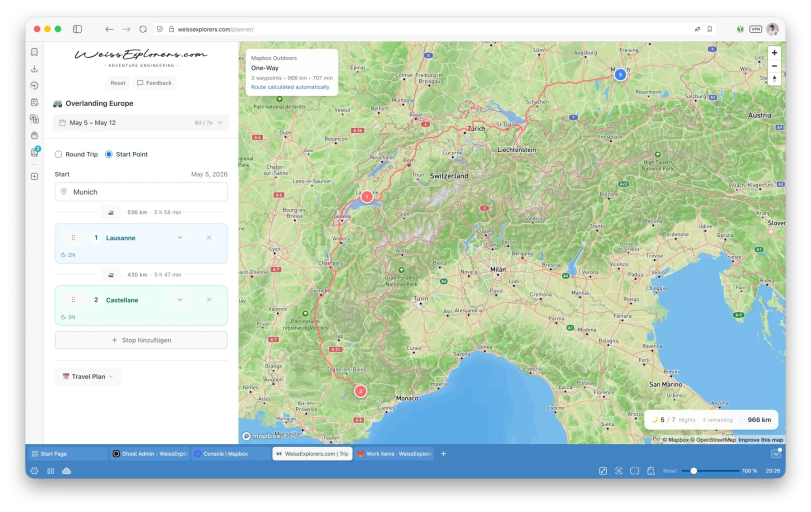
Task: Open the Travel Plan dropdown
Action: coord(88,377)
